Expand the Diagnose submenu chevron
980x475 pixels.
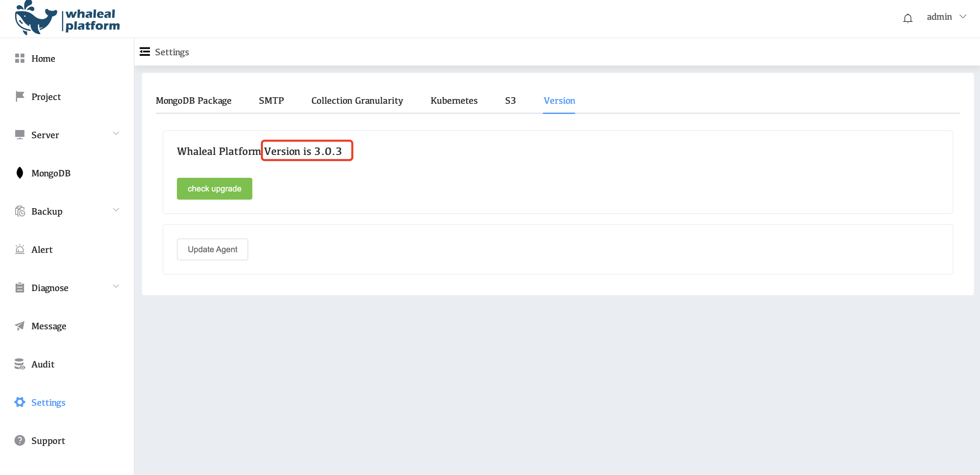click(116, 286)
